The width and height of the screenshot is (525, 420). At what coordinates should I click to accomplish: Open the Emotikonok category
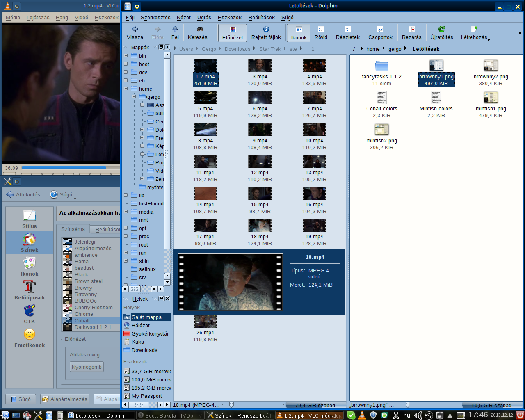click(30, 338)
